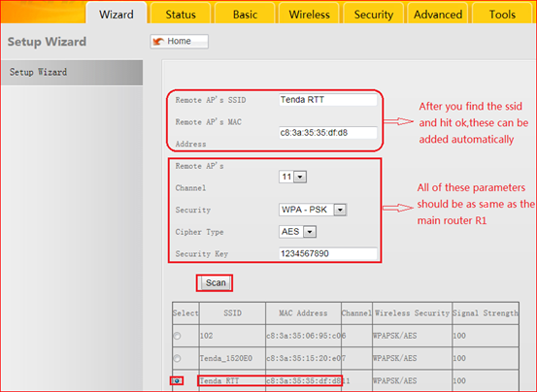Open the Wireless tab
537x392 pixels.
coord(309,14)
